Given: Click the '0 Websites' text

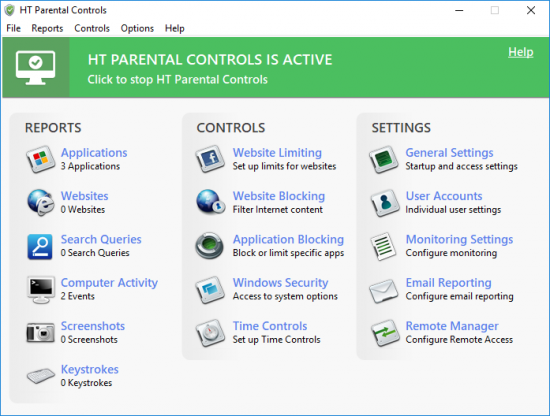Looking at the screenshot, I should point(82,209).
